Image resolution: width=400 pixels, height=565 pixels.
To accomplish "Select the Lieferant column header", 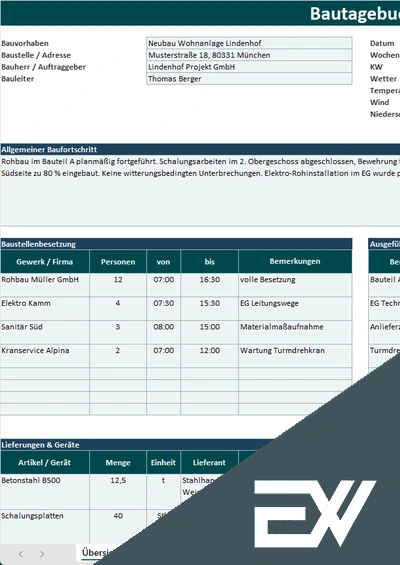I will click(210, 462).
